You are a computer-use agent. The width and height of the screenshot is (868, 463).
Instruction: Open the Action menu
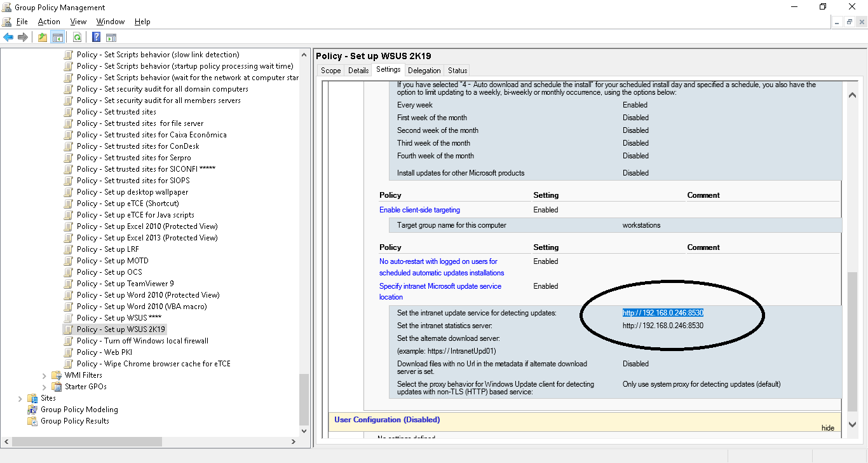[49, 22]
